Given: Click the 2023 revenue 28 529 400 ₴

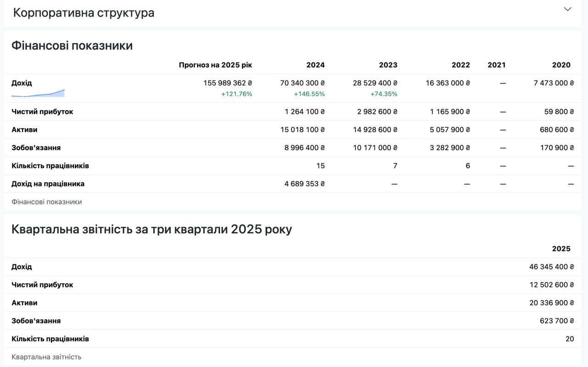Looking at the screenshot, I should pyautogui.click(x=375, y=83).
